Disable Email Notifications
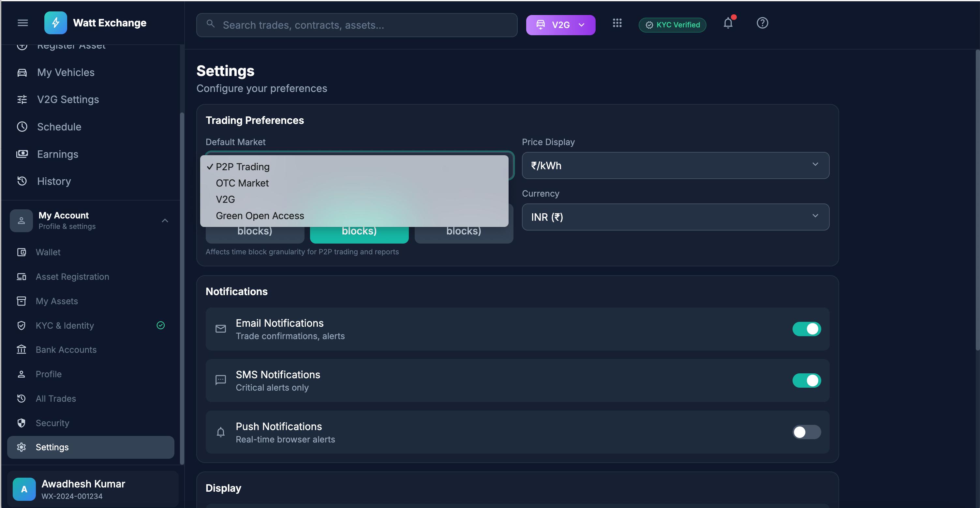The width and height of the screenshot is (980, 508). tap(807, 329)
